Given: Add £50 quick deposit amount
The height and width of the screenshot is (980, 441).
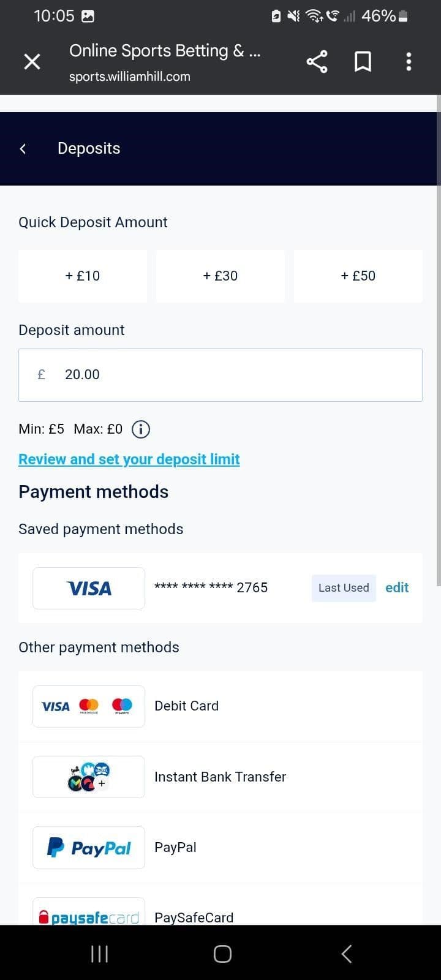Looking at the screenshot, I should (358, 276).
